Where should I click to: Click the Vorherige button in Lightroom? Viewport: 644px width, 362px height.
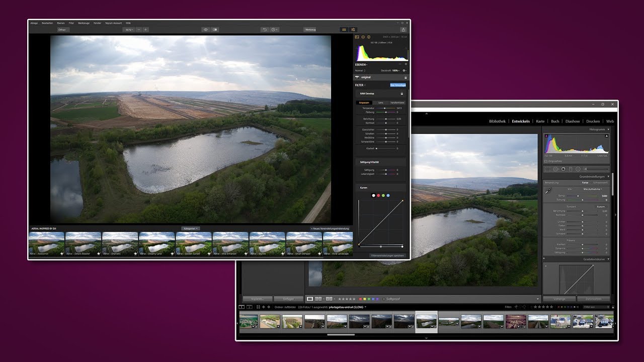[559, 299]
